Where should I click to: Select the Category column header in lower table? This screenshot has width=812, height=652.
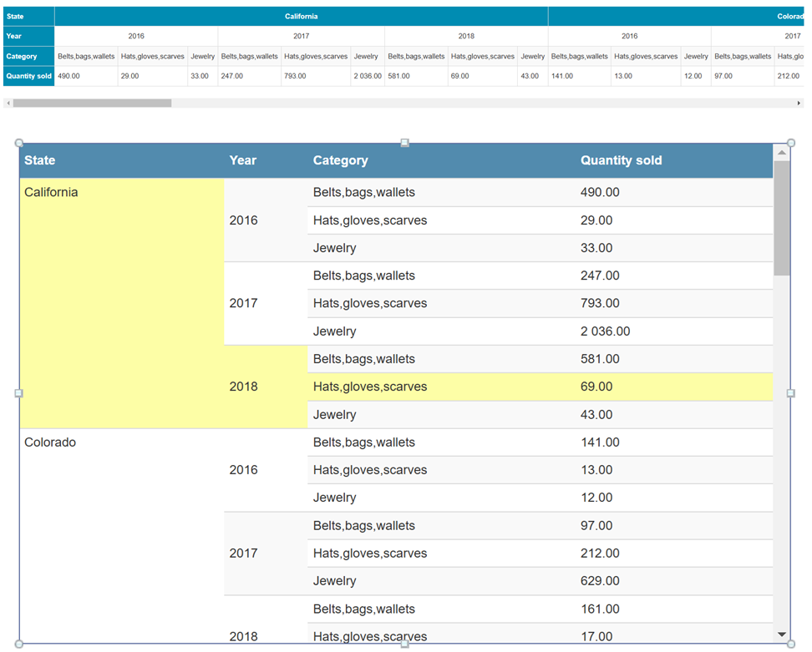coord(340,160)
